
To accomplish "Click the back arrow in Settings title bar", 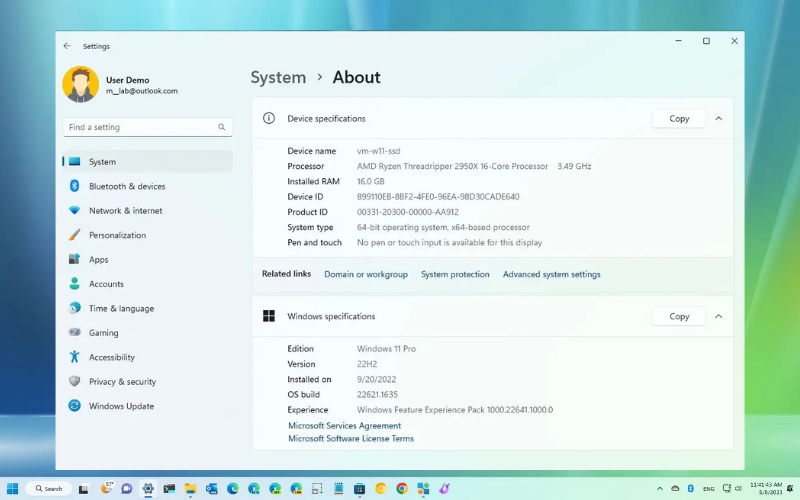I will pos(67,46).
